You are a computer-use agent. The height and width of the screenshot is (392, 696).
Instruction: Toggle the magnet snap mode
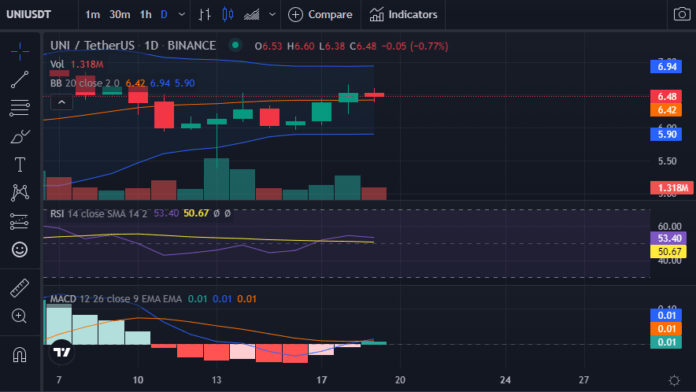point(20,355)
